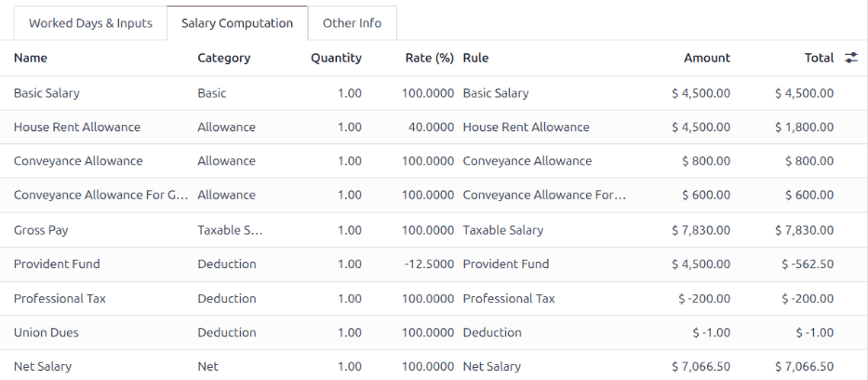Sort by the Category column header
Screen dimensions: 868x380
(x=223, y=58)
